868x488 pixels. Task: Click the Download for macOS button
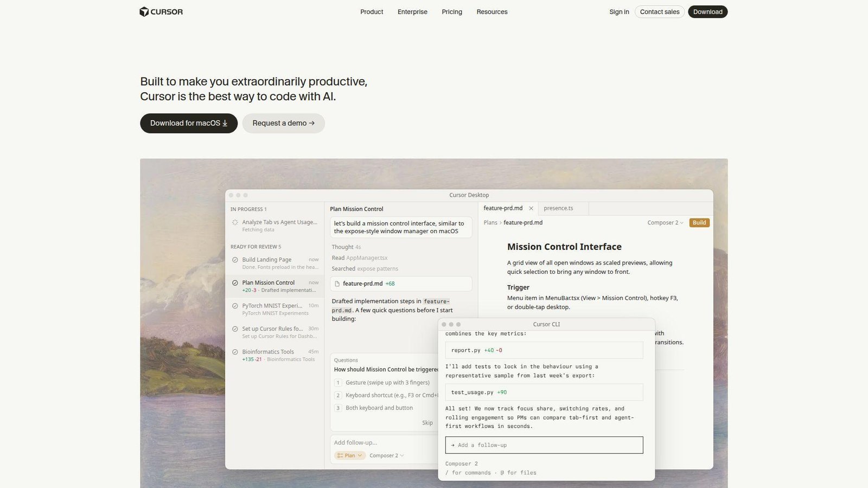(189, 123)
